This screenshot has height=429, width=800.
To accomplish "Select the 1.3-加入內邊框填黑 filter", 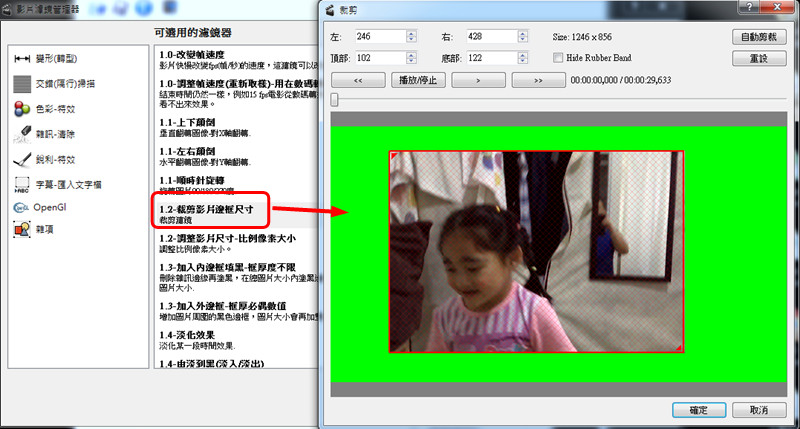I will pos(237,277).
